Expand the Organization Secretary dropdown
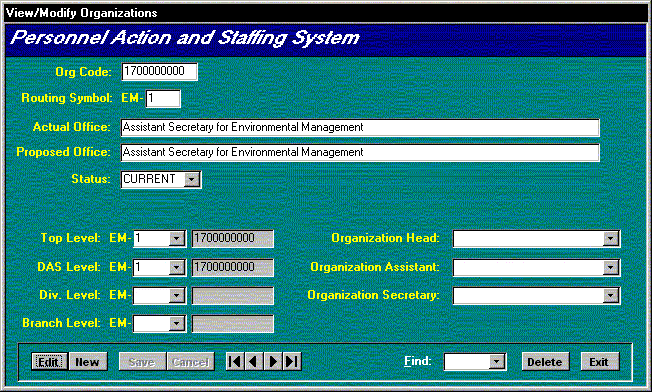The image size is (652, 392). click(611, 296)
